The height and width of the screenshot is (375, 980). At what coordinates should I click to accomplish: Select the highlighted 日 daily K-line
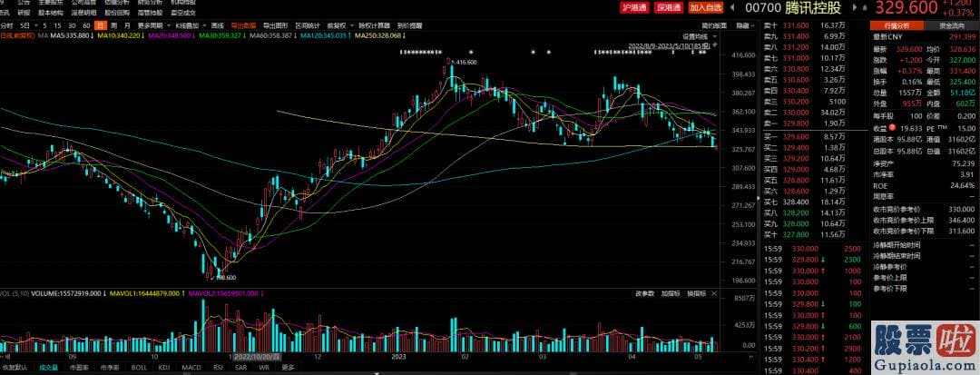[x=100, y=26]
